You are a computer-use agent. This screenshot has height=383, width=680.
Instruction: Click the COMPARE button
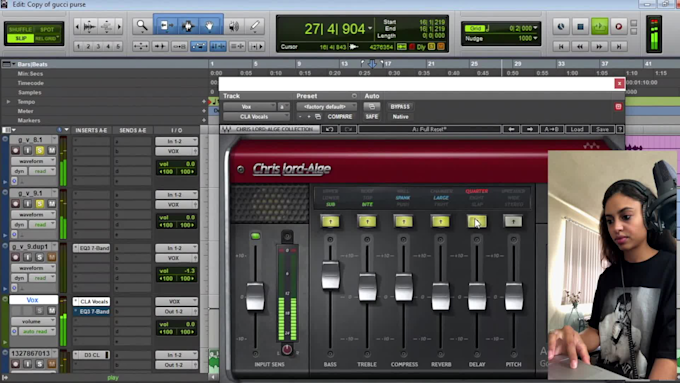click(340, 116)
